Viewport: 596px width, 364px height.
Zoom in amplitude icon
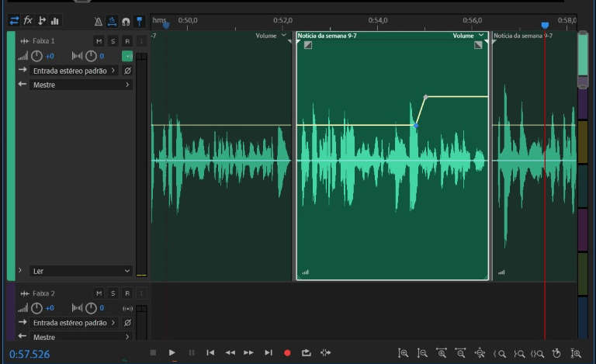(403, 353)
